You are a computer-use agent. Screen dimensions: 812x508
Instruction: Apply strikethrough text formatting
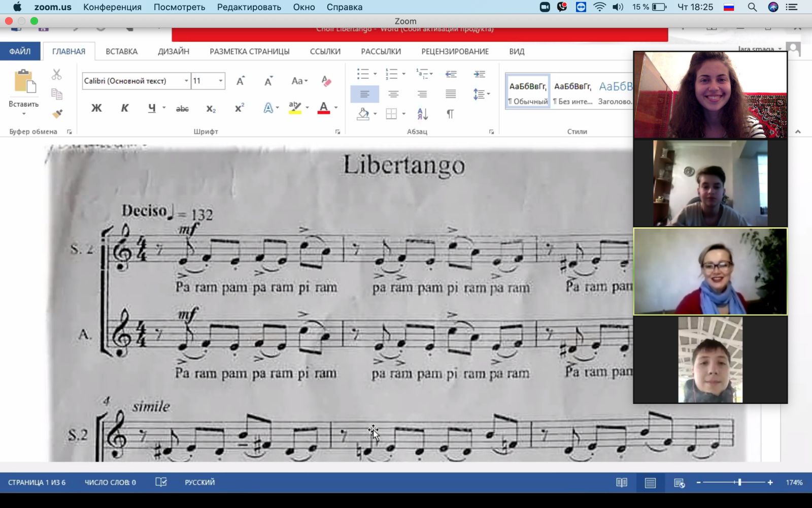point(182,108)
